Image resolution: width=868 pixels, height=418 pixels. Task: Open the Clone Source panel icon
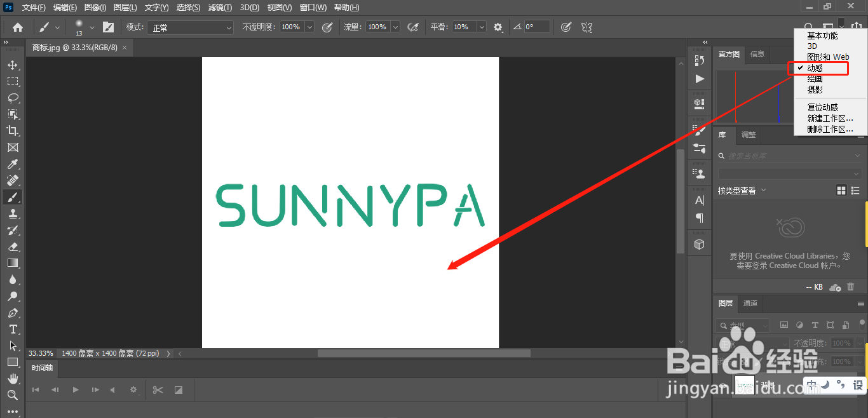(x=700, y=173)
